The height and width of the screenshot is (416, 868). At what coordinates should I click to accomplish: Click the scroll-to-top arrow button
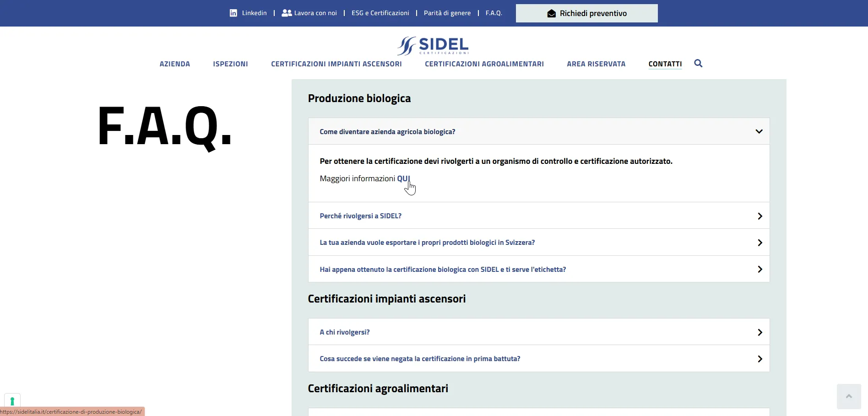click(x=849, y=396)
